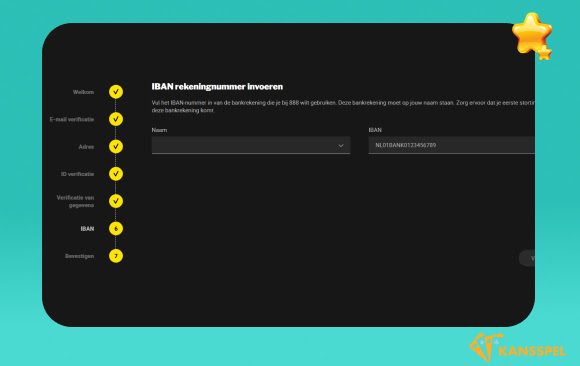This screenshot has width=580, height=366.
Task: Click the IBAN input field
Action: point(451,145)
